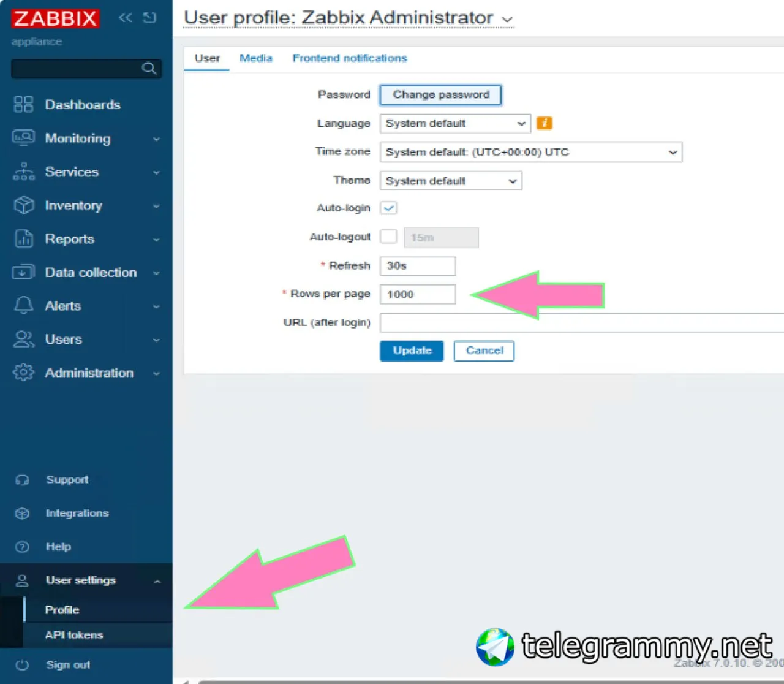
Task: Click the Dashboards grid icon
Action: [23, 104]
